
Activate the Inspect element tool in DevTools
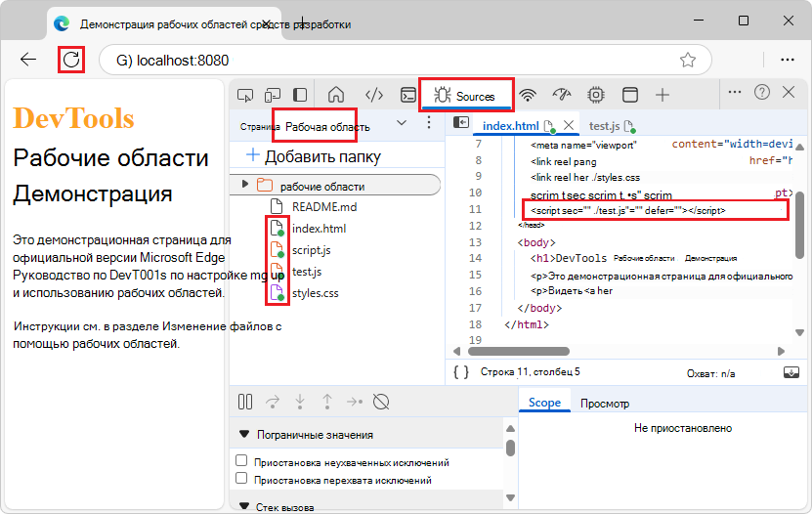[x=245, y=95]
